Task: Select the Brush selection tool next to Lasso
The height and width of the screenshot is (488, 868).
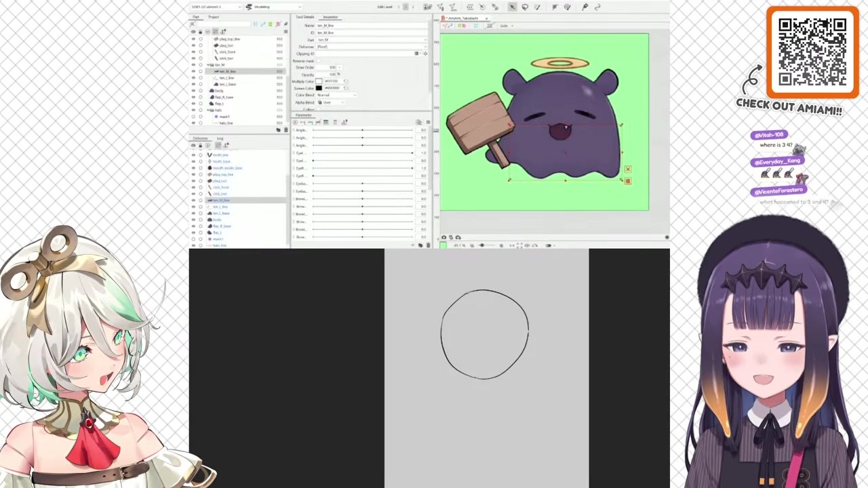Action: pyautogui.click(x=537, y=7)
